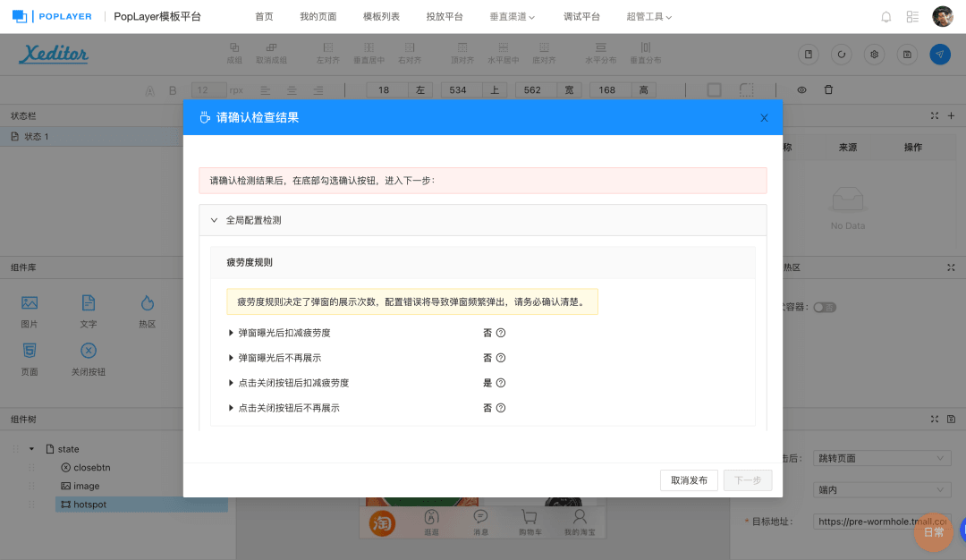Select the 水平居中 align tool
This screenshot has width=966, height=560.
[503, 53]
